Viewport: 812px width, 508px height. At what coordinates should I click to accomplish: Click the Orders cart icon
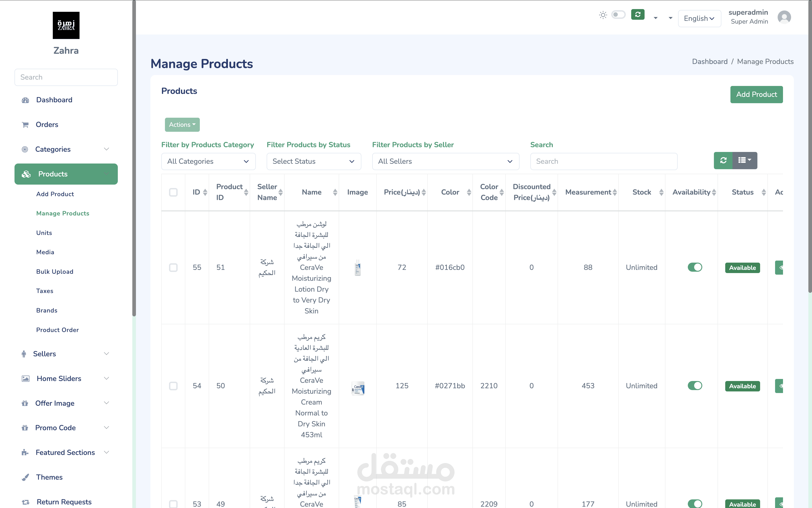(25, 125)
